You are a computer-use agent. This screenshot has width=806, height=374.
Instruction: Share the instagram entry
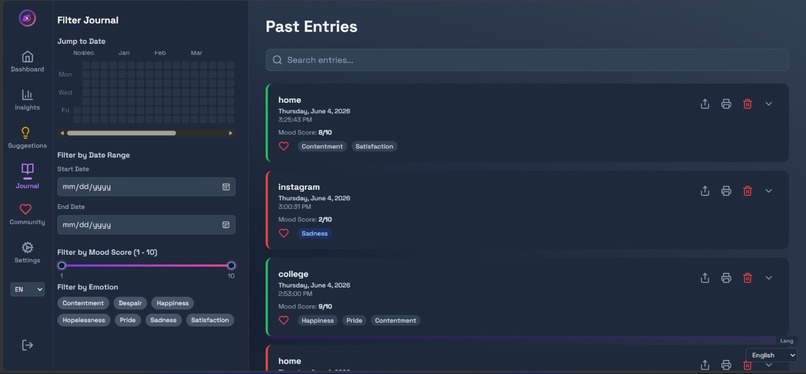point(705,191)
